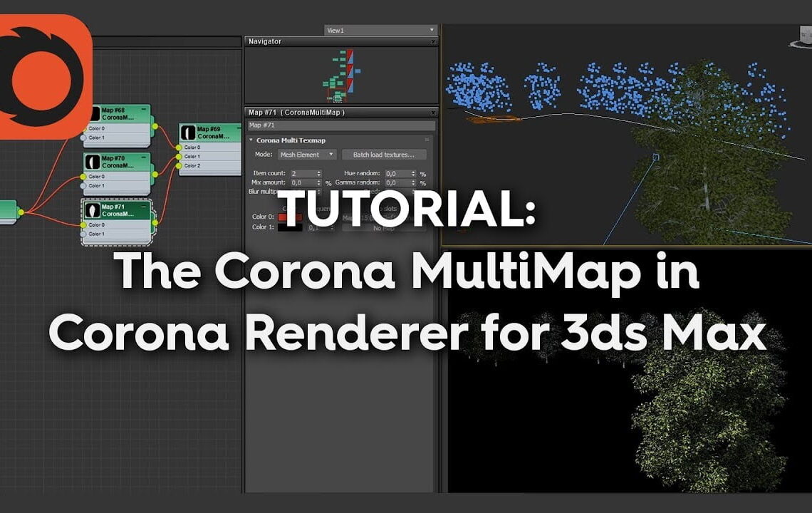Screen dimensions: 812x513
Task: Click the Color 2 input socket on Map #69
Action: pos(178,165)
